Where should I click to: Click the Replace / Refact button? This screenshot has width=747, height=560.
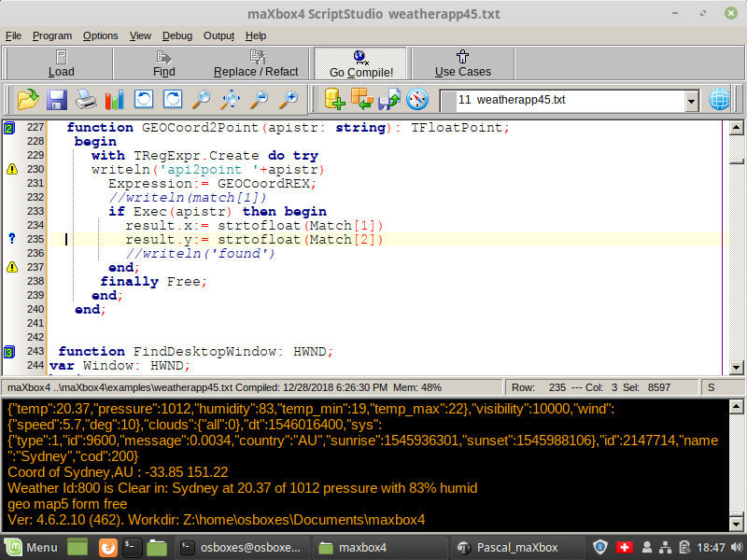click(x=256, y=63)
